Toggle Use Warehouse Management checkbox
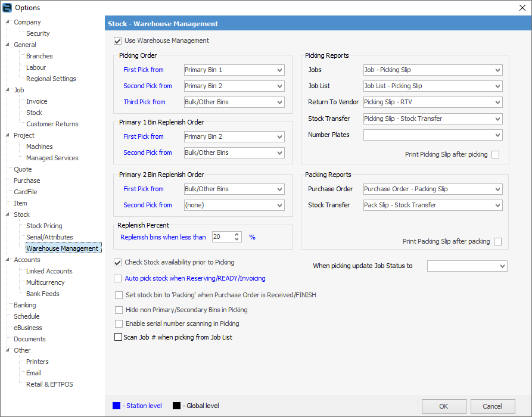This screenshot has width=532, height=417. click(117, 41)
